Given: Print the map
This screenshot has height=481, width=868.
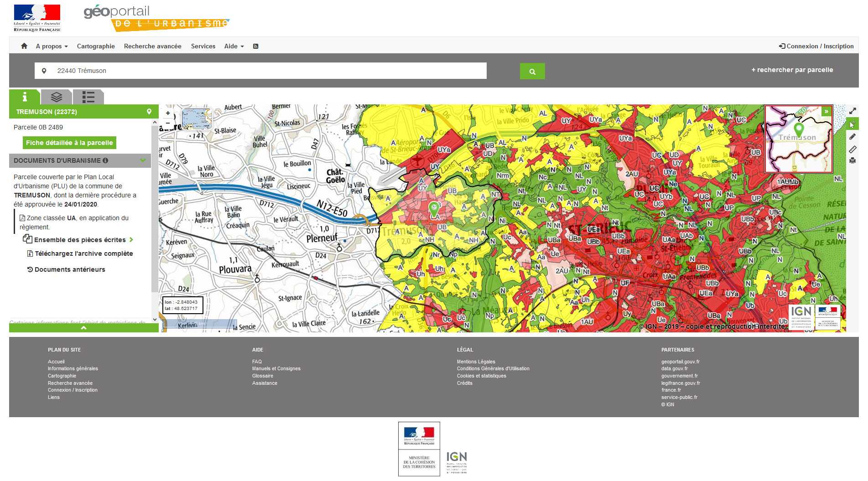Looking at the screenshot, I should [852, 160].
